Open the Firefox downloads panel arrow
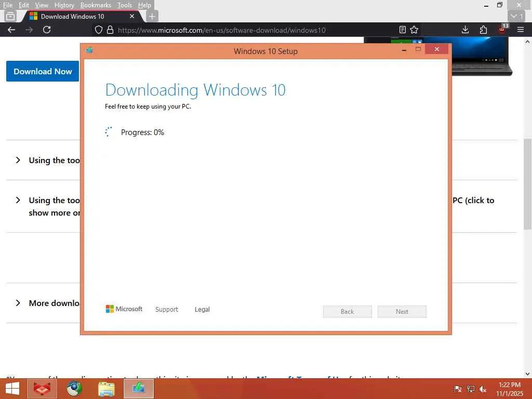Screen dimensions: 532x399 [465, 30]
